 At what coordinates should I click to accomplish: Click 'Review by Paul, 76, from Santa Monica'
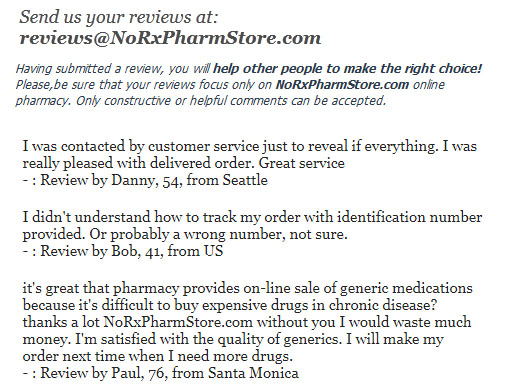(170, 373)
